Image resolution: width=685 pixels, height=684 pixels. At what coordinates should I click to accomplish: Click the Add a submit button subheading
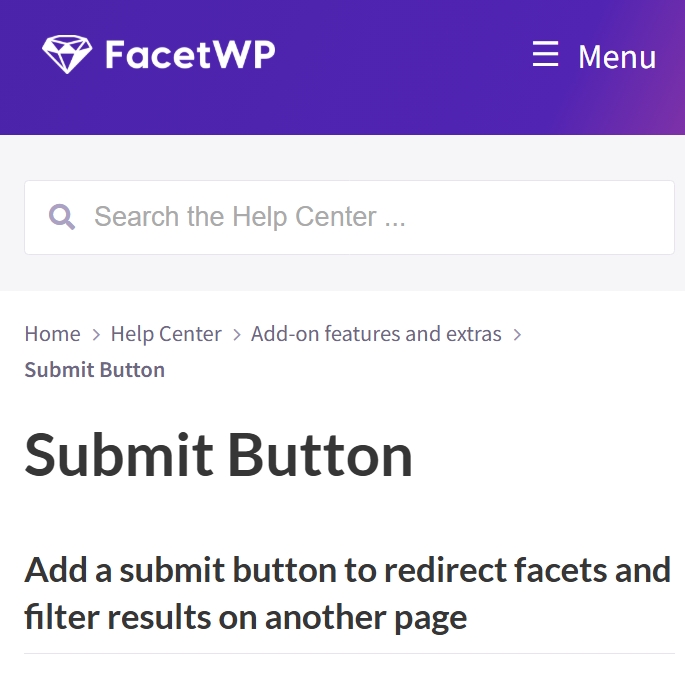(x=347, y=570)
